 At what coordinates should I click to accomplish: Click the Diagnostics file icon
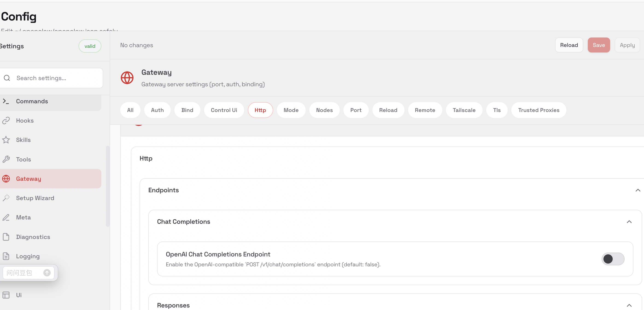click(6, 237)
